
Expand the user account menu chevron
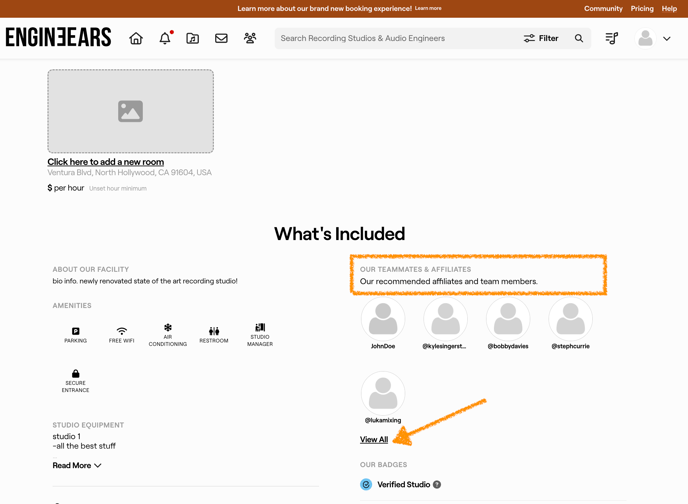pos(667,39)
